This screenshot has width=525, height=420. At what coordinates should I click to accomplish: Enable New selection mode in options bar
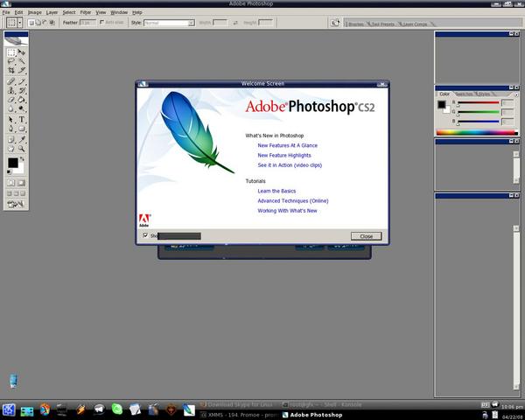point(31,23)
